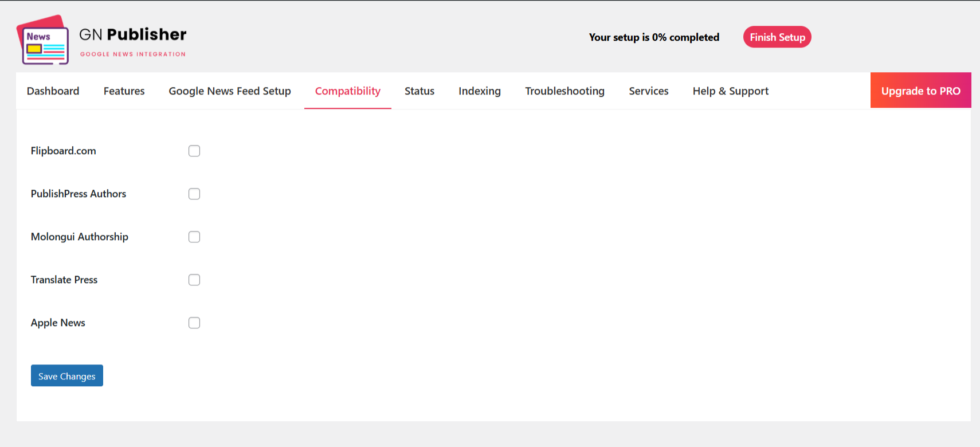This screenshot has height=447, width=980.
Task: Tick the PublishPress Authors checkbox
Action: point(194,194)
